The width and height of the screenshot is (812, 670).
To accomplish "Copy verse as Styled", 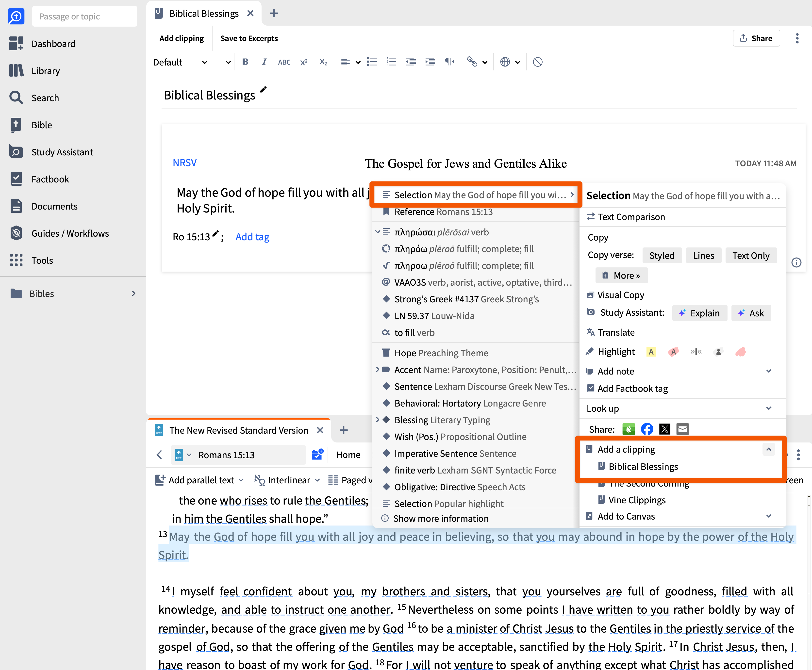I will click(x=662, y=256).
